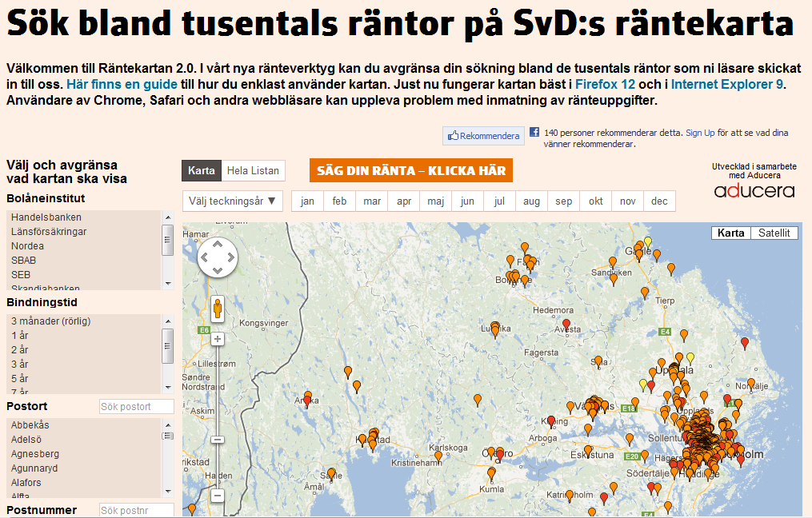Focus the Sök postnr input field
This screenshot has width=812, height=518.
[137, 510]
